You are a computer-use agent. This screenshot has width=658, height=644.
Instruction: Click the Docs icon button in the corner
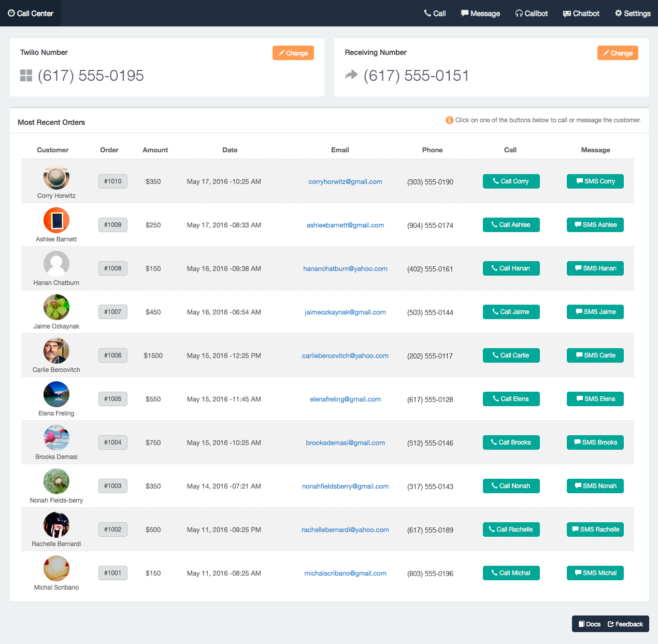coord(583,624)
